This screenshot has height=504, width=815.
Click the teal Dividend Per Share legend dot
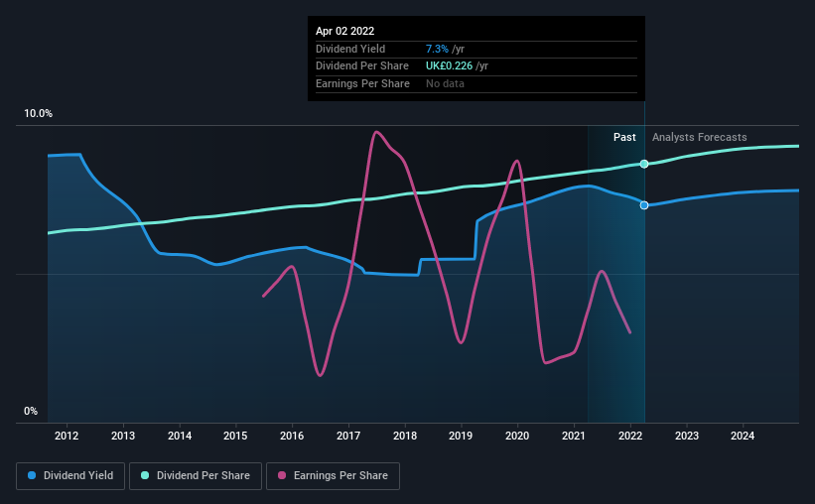145,475
